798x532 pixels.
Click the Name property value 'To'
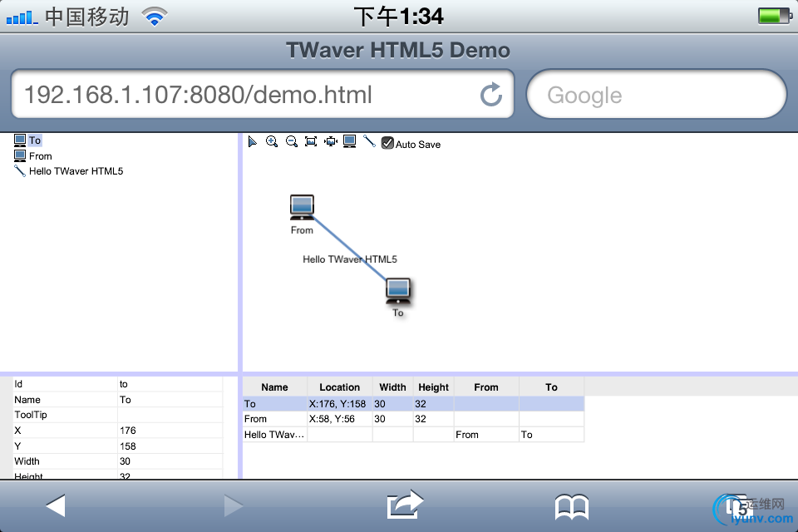(170, 400)
